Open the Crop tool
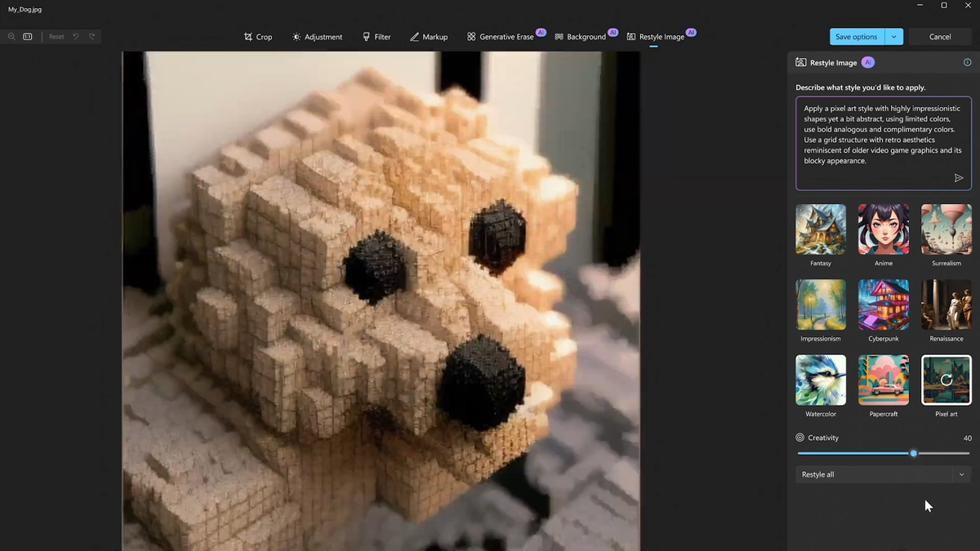The height and width of the screenshot is (551, 980). [x=258, y=37]
